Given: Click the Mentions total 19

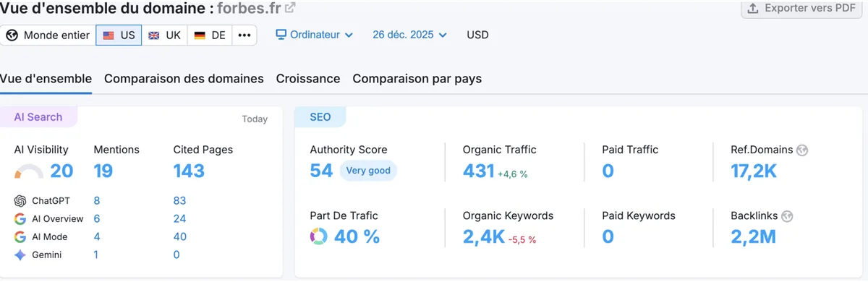Looking at the screenshot, I should [x=103, y=171].
